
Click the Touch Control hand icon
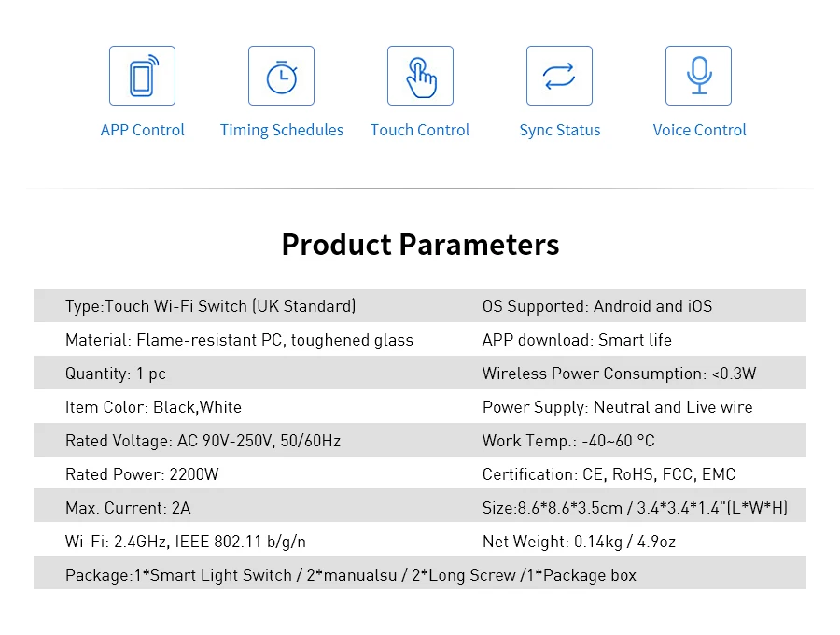click(x=421, y=76)
